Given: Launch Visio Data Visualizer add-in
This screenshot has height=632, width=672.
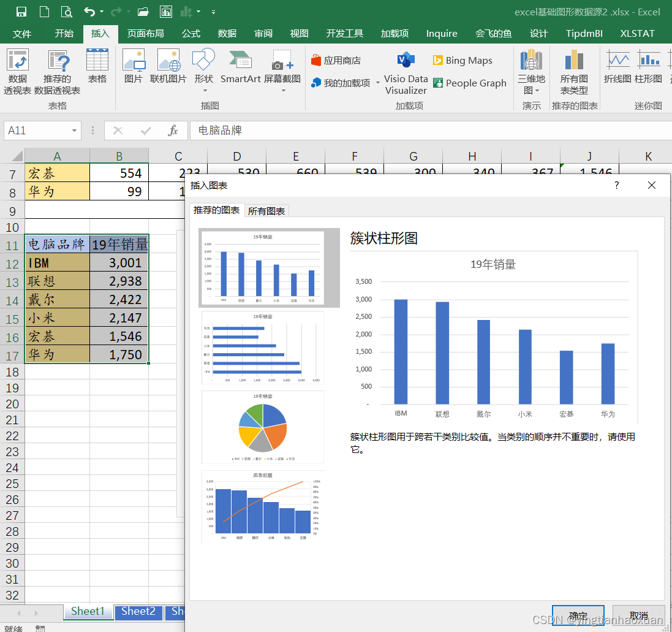Looking at the screenshot, I should coord(406,73).
